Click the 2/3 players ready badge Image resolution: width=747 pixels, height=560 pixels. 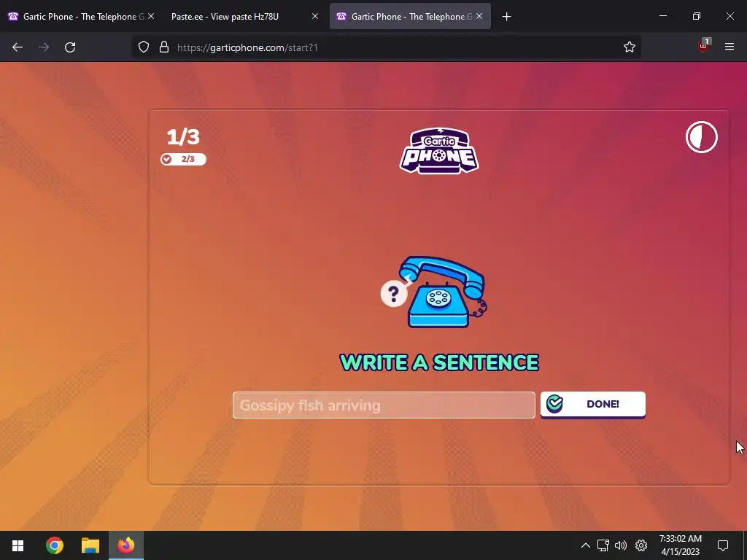(183, 159)
